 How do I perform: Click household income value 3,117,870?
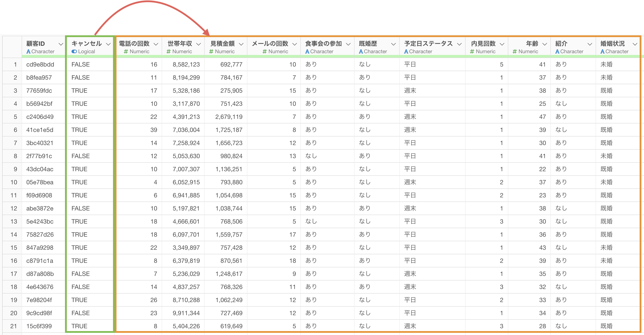186,104
